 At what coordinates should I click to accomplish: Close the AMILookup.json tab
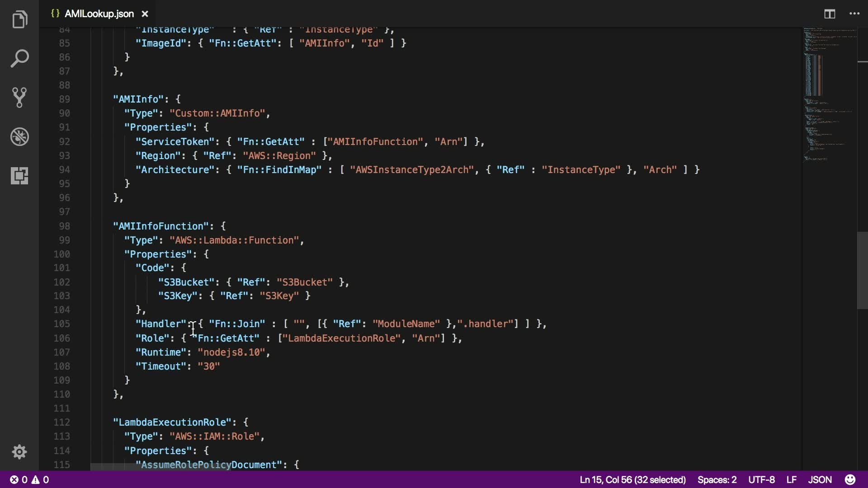(145, 14)
